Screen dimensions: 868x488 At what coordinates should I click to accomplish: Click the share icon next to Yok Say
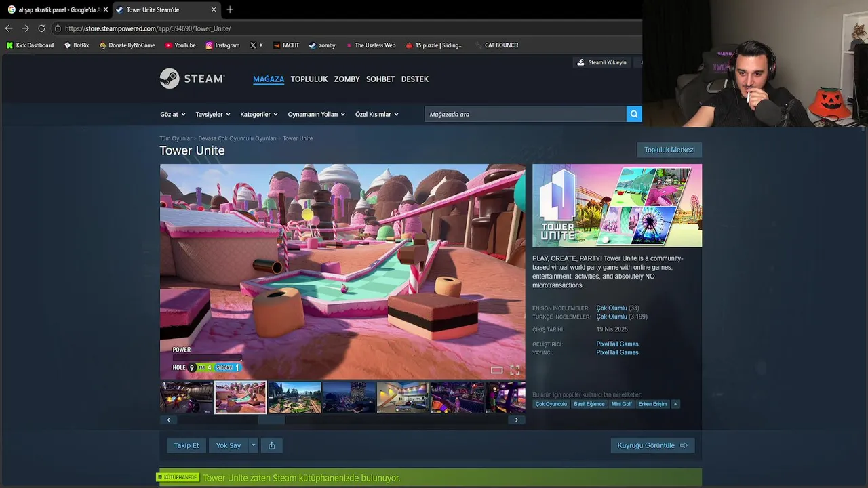(x=271, y=445)
